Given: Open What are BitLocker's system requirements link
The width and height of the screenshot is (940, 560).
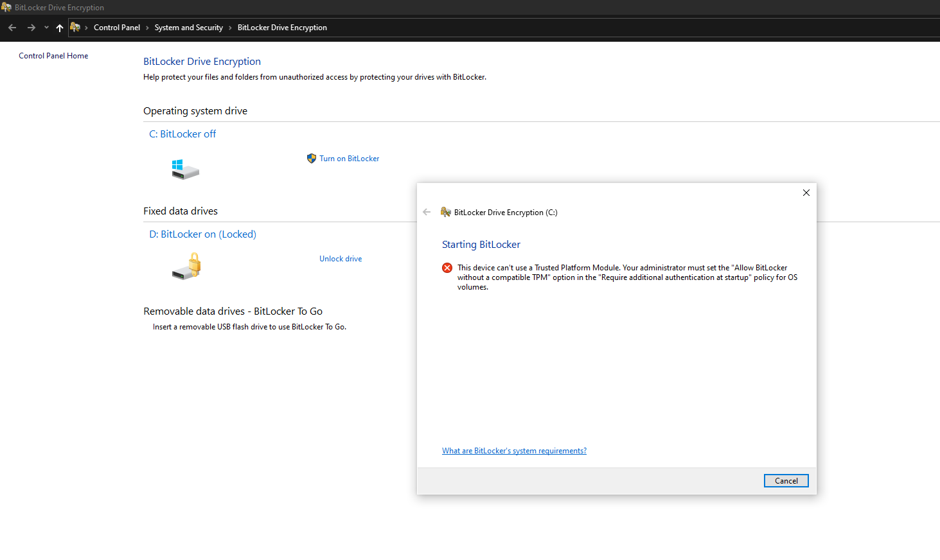Looking at the screenshot, I should pyautogui.click(x=514, y=451).
